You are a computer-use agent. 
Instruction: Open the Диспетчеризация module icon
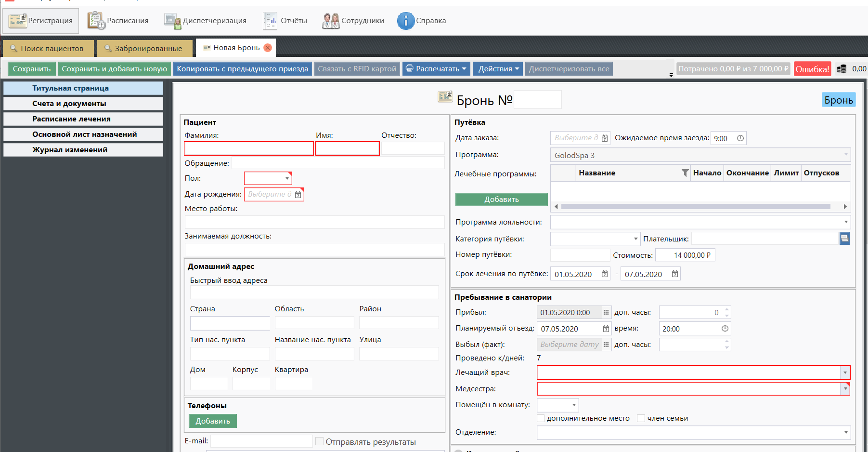[172, 21]
